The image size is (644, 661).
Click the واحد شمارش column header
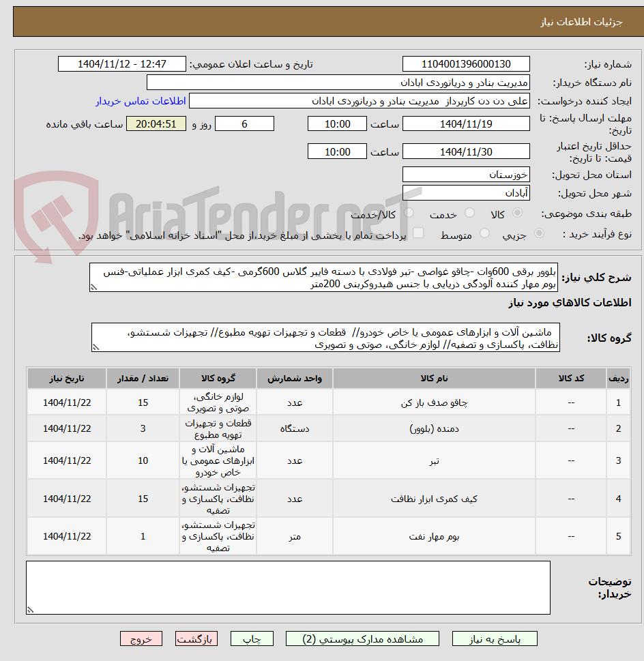pos(295,378)
